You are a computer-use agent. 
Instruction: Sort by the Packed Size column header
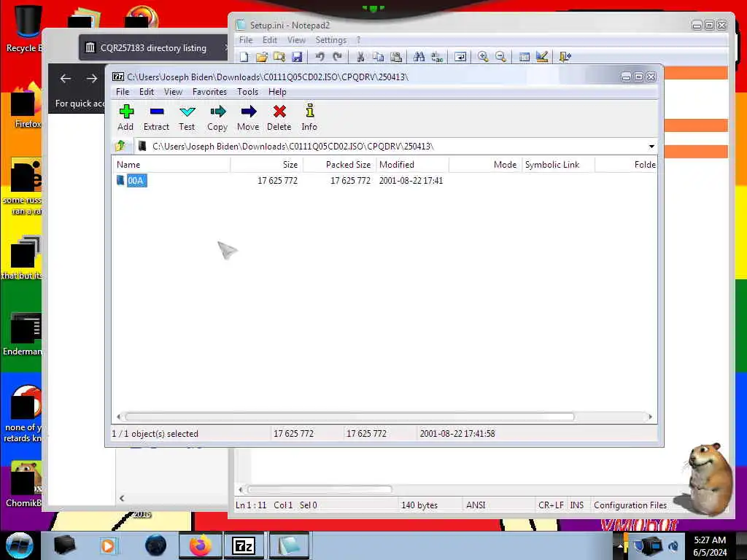tap(339, 165)
